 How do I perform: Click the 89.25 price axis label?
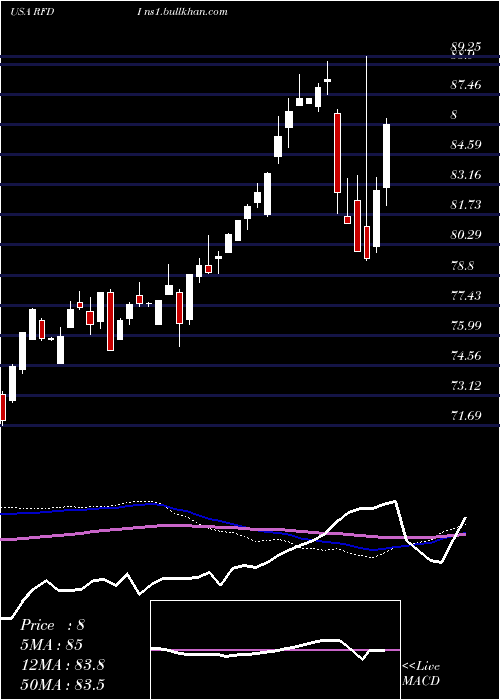point(466,47)
